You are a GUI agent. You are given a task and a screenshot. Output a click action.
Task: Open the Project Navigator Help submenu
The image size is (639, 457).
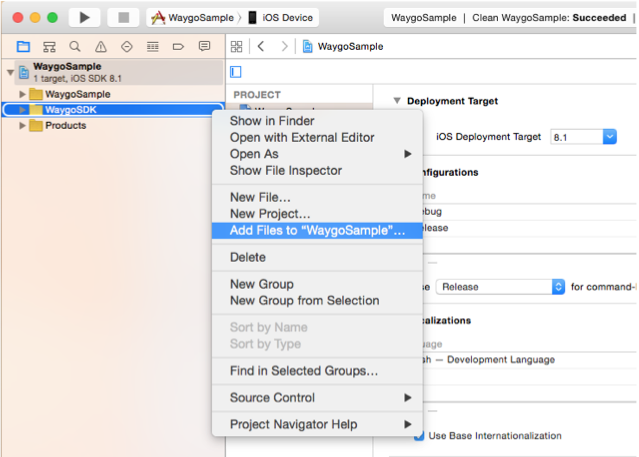[317, 424]
